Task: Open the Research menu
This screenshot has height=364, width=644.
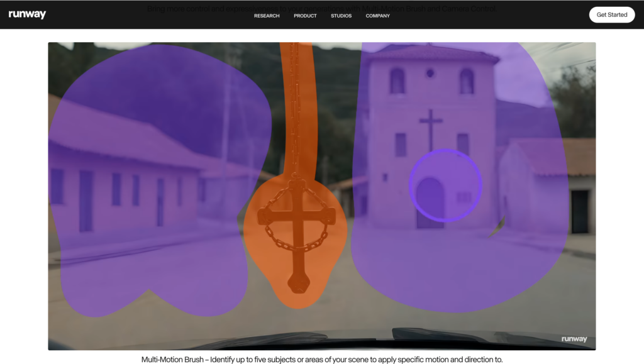Action: coord(267,16)
